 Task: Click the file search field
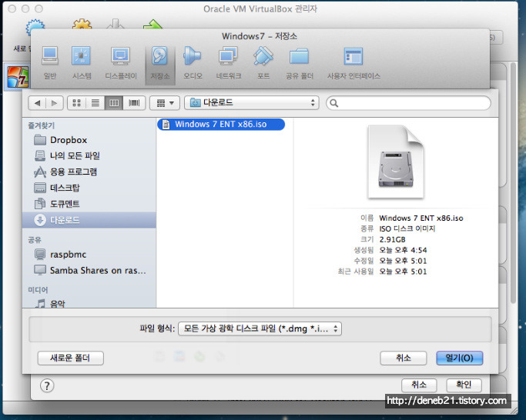coord(408,103)
